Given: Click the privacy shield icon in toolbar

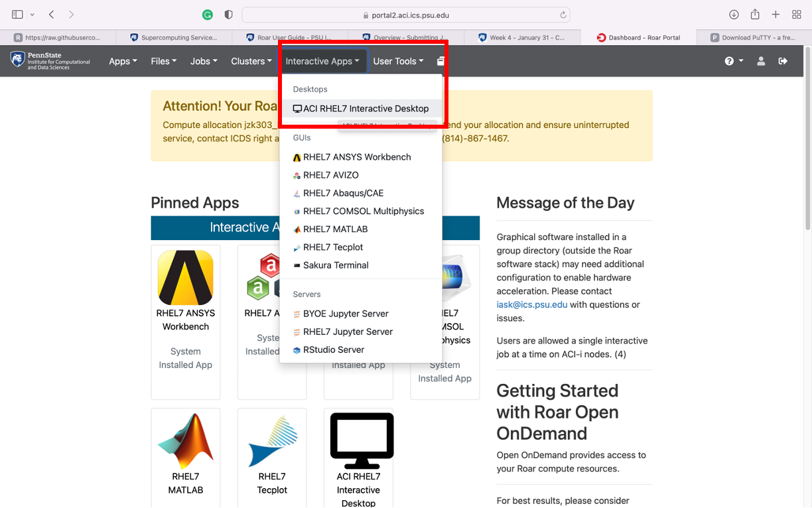Looking at the screenshot, I should coord(228,15).
